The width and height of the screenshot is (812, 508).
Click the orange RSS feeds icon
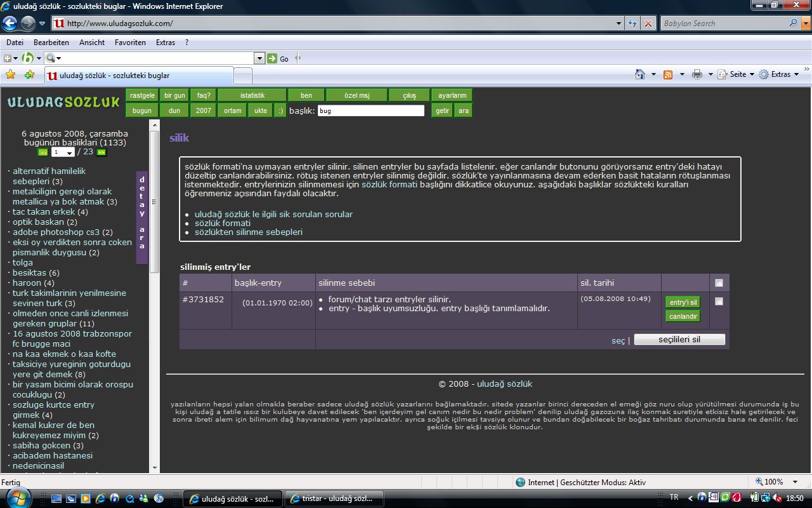pos(668,74)
